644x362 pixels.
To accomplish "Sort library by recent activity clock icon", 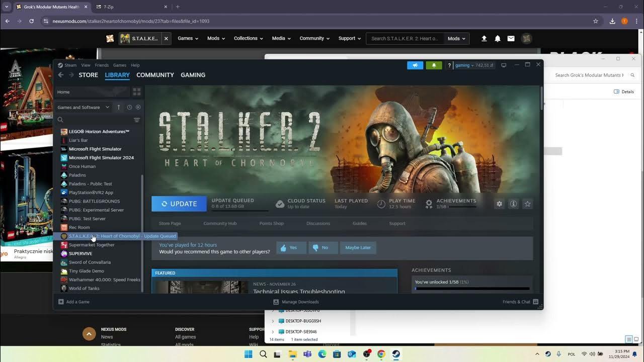I will click(129, 107).
